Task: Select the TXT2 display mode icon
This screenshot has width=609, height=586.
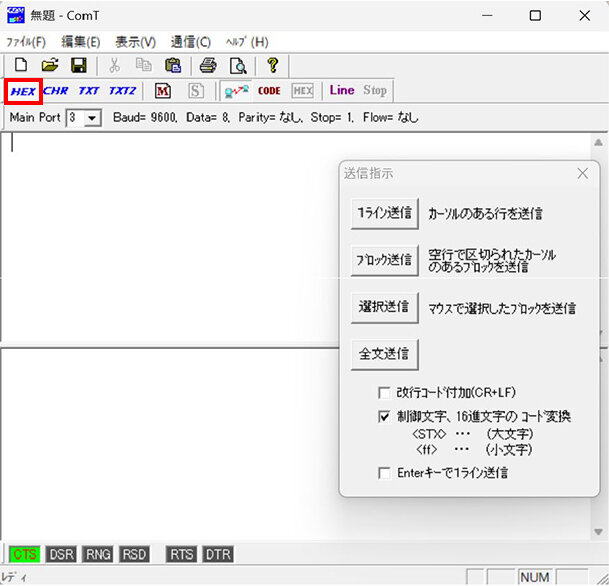Action: 122,90
